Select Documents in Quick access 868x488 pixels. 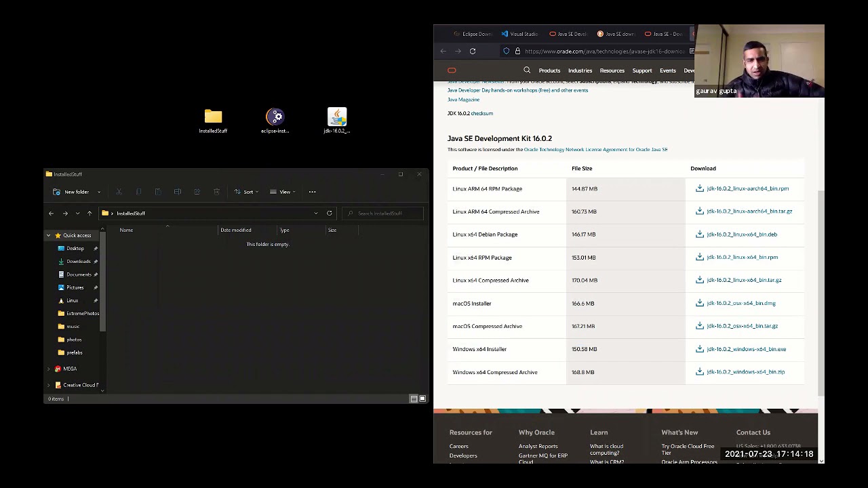coord(78,274)
